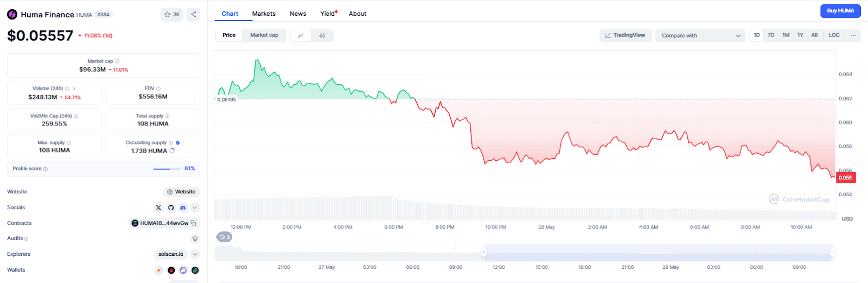Open the purple Phantom wallet icon
868x283 pixels.
(183, 270)
